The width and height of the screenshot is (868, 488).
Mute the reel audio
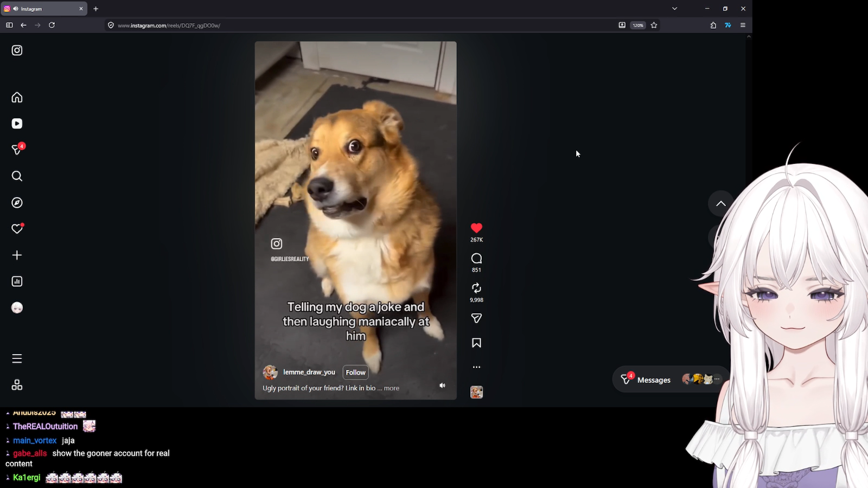[x=442, y=386]
